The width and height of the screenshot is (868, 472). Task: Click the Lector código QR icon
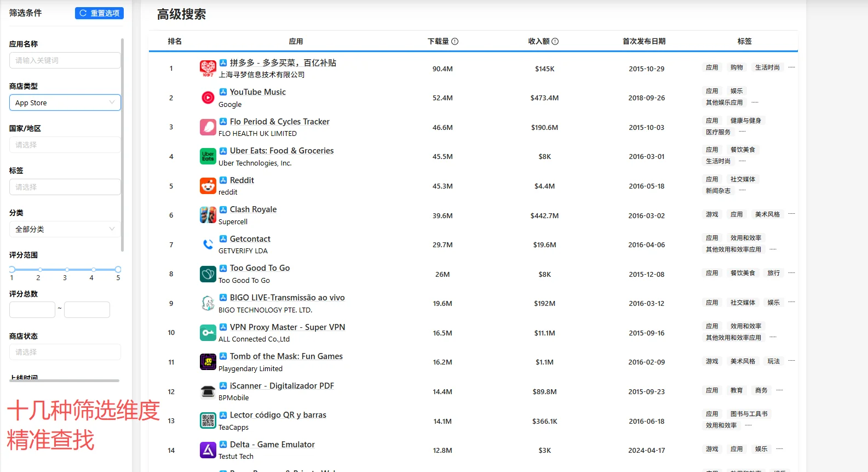pyautogui.click(x=208, y=421)
